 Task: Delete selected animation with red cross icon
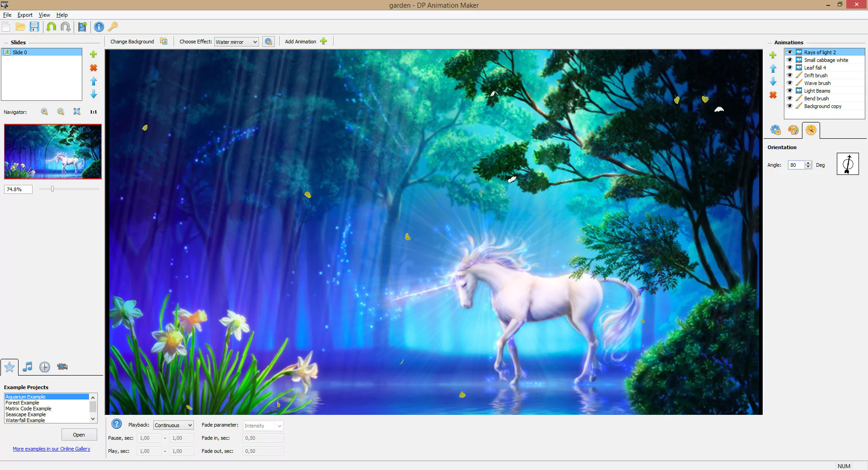pos(773,95)
